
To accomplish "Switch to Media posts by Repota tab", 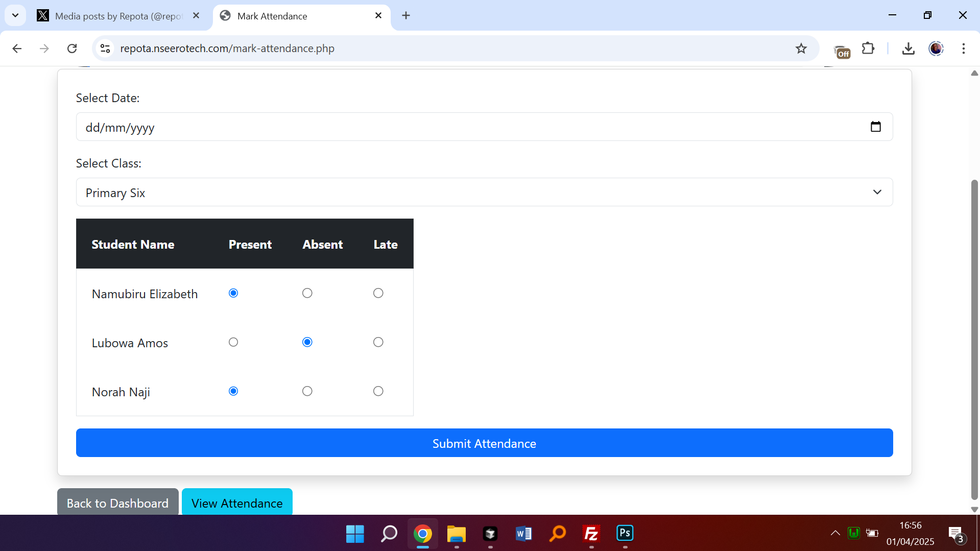I will pyautogui.click(x=117, y=16).
